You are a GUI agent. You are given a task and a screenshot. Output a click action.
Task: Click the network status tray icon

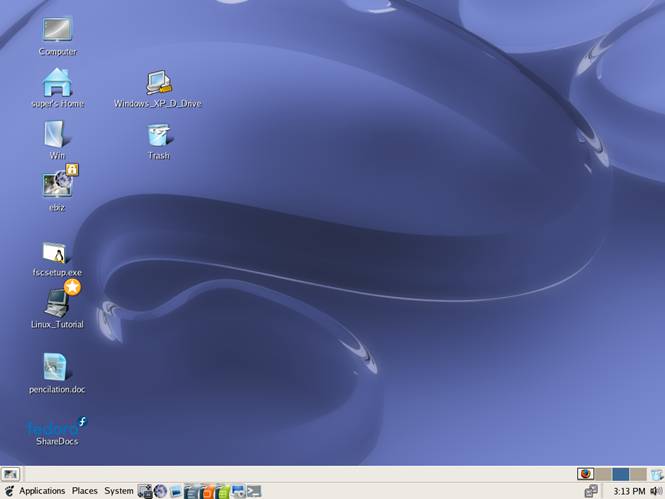pos(591,491)
